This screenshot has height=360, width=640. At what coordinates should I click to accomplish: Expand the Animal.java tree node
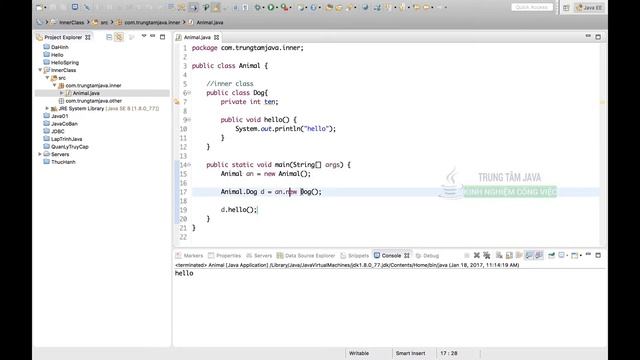click(62, 93)
